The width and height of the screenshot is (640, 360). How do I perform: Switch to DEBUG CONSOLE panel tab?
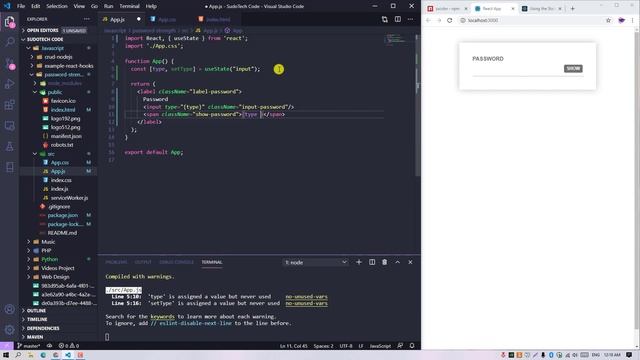tap(176, 262)
